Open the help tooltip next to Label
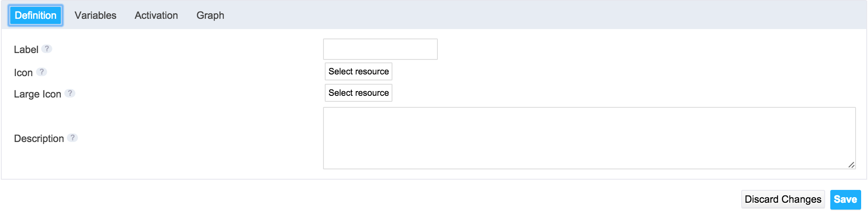 tap(47, 49)
